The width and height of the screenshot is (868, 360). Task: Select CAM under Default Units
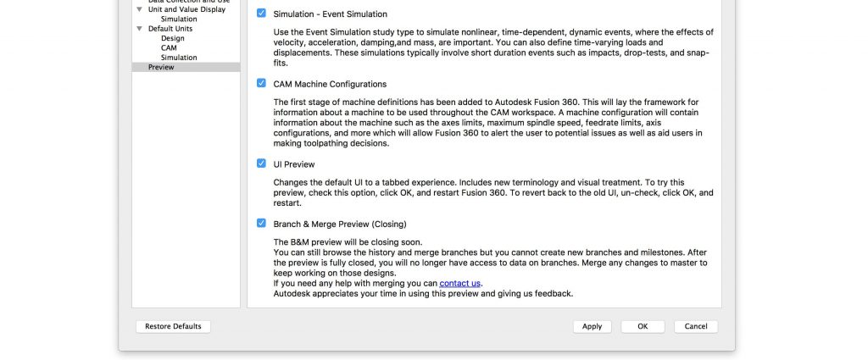coord(169,48)
